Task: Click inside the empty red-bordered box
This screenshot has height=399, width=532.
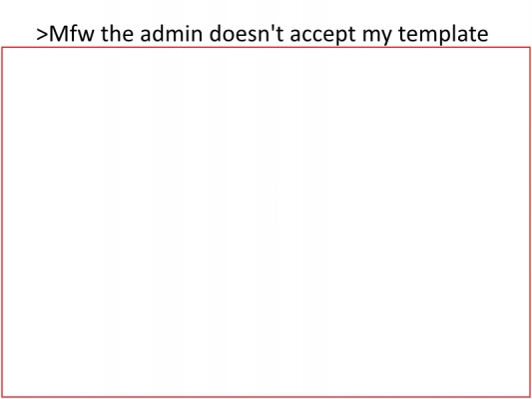Action: click(x=266, y=222)
